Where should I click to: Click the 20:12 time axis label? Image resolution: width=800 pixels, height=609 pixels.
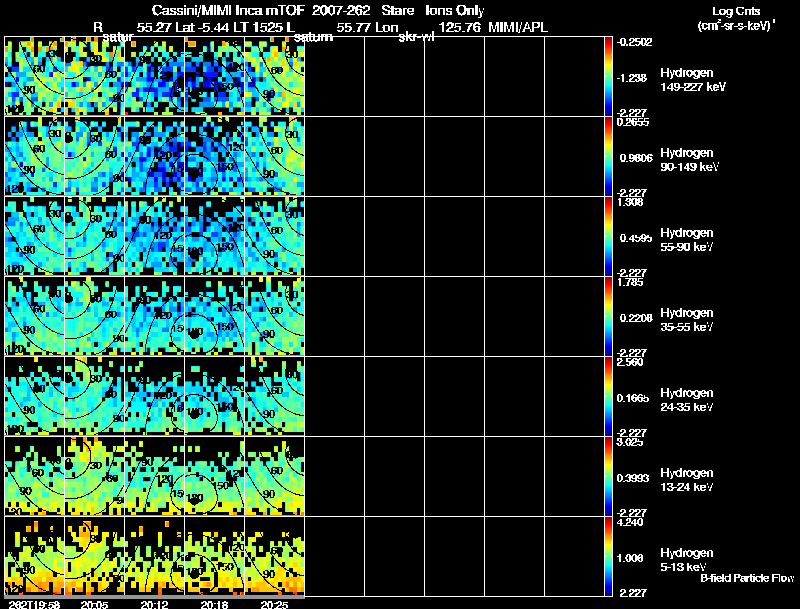pos(154,603)
